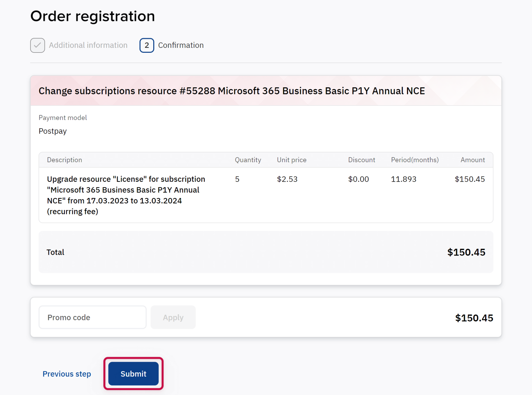Click the Quantity column header
Viewport: 532px width, 395px height.
click(x=248, y=160)
